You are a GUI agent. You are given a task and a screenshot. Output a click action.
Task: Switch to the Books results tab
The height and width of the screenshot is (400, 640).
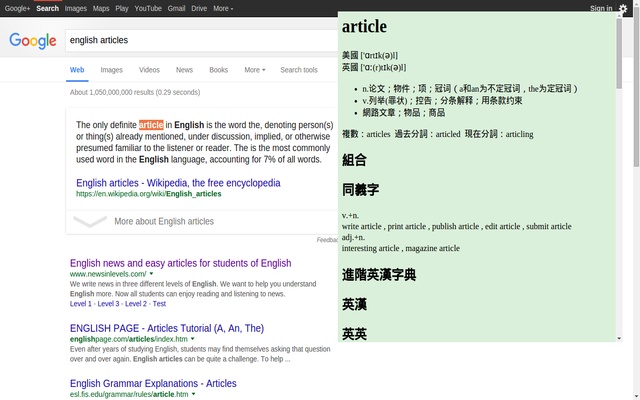coord(218,70)
